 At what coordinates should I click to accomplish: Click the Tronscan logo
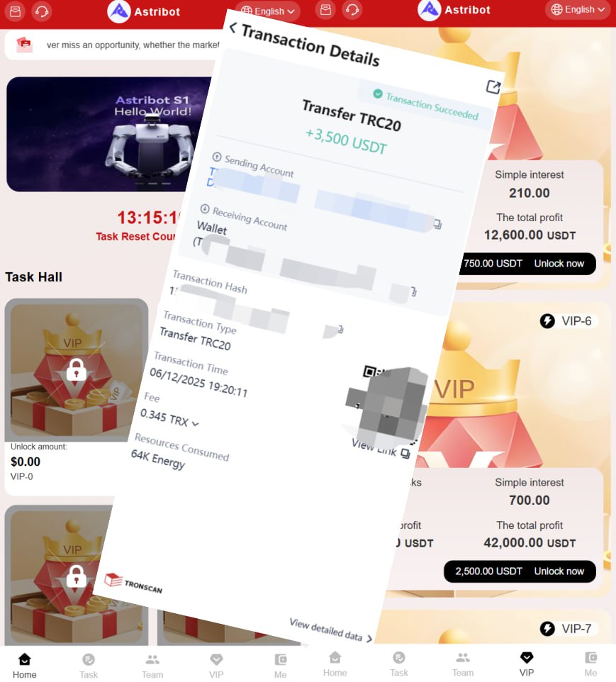pyautogui.click(x=133, y=583)
